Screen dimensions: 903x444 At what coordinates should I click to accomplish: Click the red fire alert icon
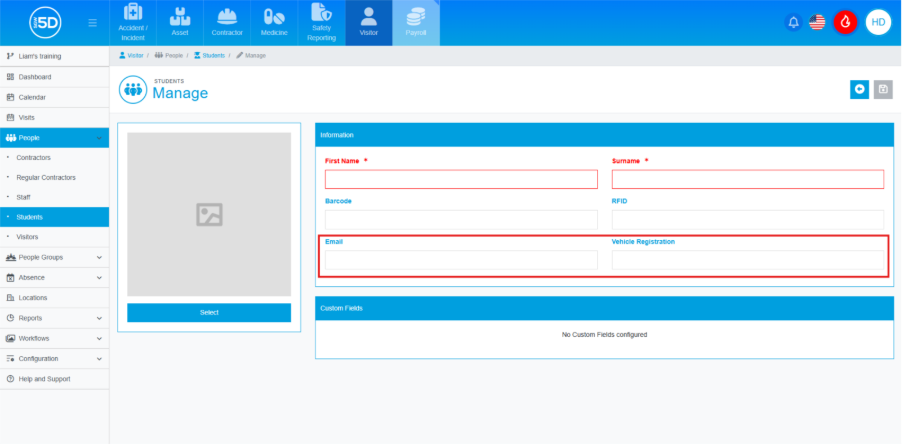click(x=845, y=22)
